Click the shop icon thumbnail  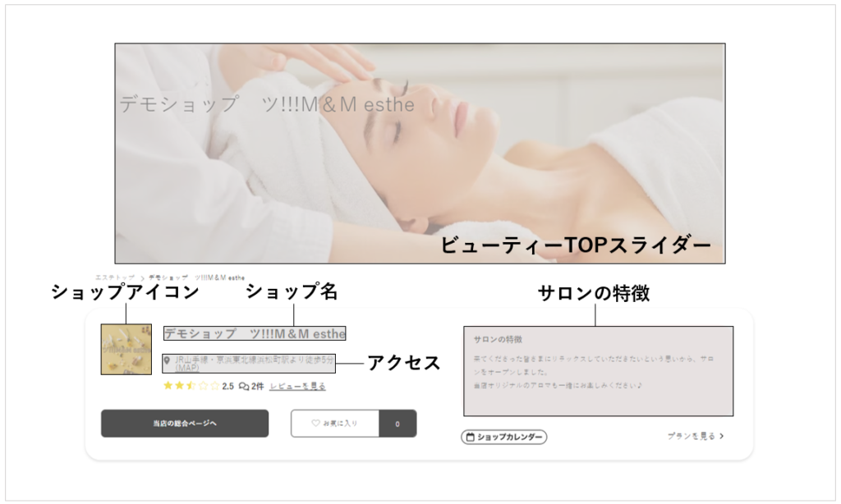[x=126, y=349]
